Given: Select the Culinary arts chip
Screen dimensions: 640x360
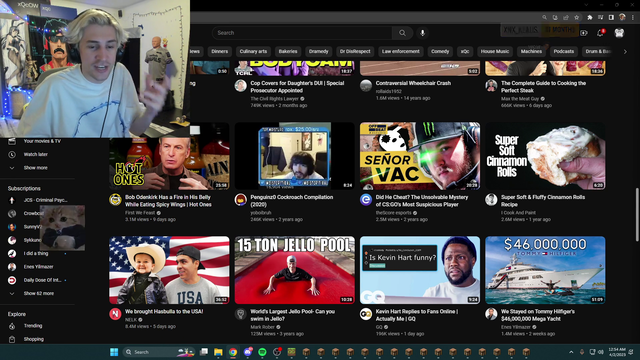Looking at the screenshot, I should [253, 51].
